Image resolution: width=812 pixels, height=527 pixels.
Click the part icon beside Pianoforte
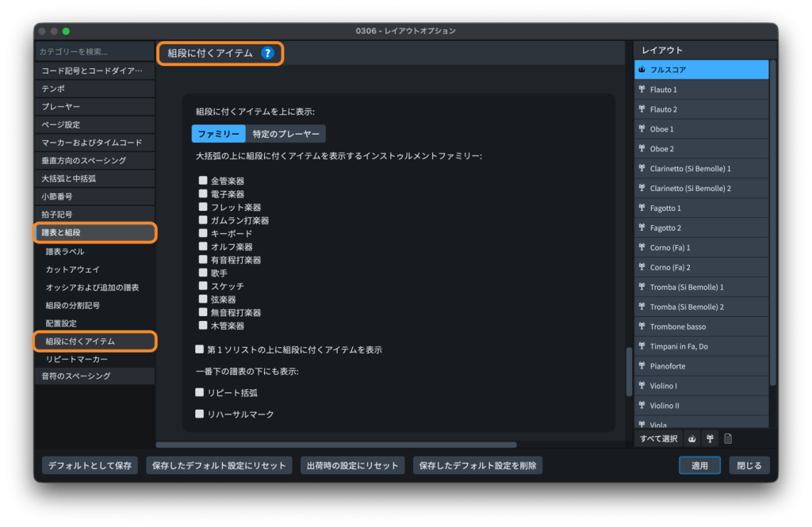click(642, 366)
